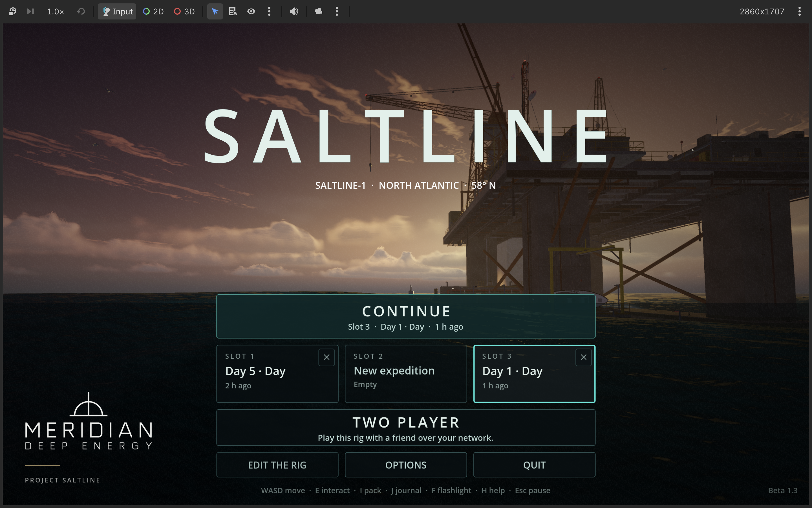Click the list select mode icon

pos(233,11)
